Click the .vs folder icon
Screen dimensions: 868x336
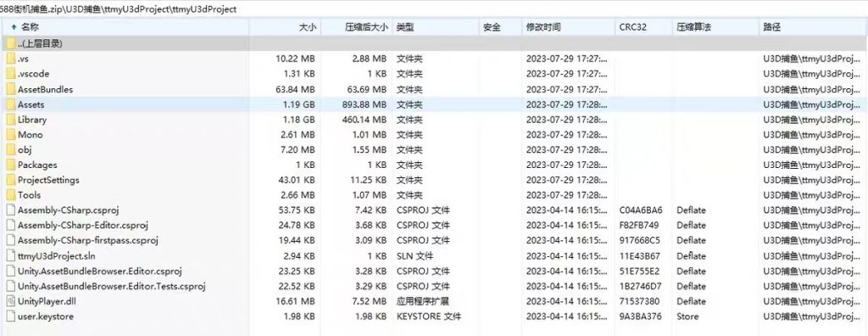[10, 59]
